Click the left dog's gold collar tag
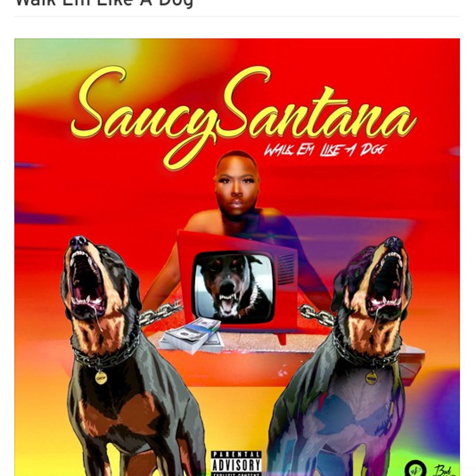 pos(101,378)
